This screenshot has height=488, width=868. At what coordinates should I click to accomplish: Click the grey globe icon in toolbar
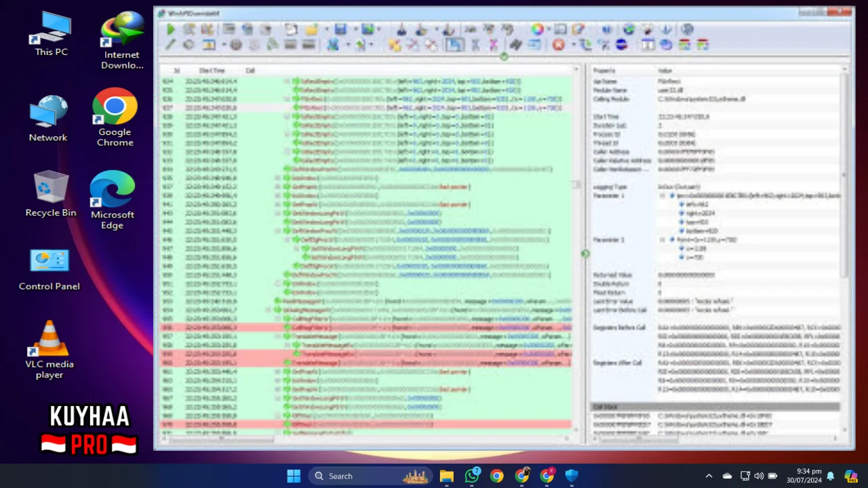[x=687, y=29]
